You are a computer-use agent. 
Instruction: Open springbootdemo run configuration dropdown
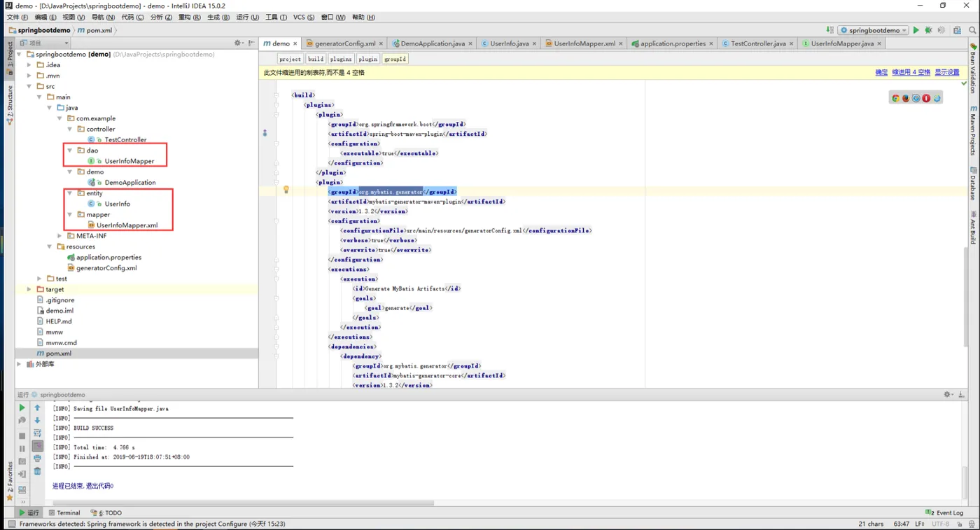tap(874, 30)
